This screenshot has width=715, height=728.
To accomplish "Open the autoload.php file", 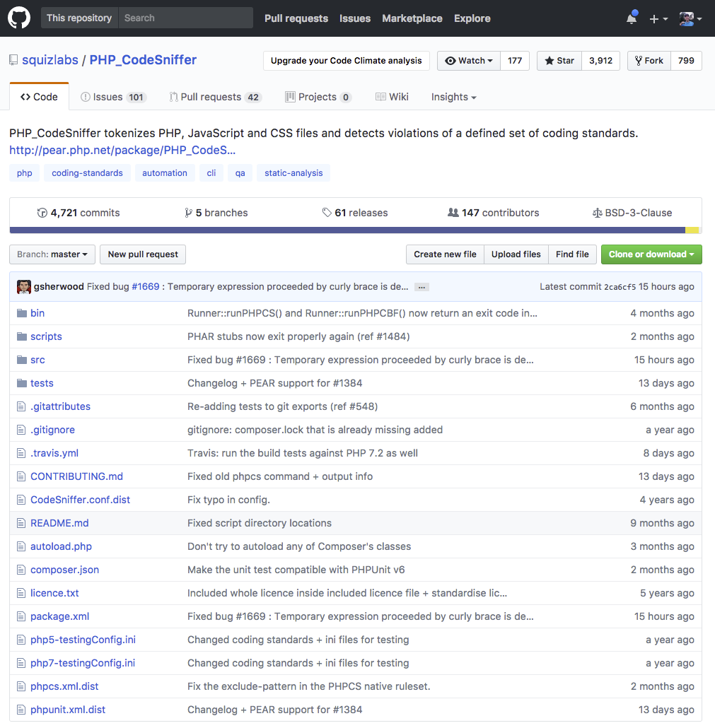I will [61, 546].
